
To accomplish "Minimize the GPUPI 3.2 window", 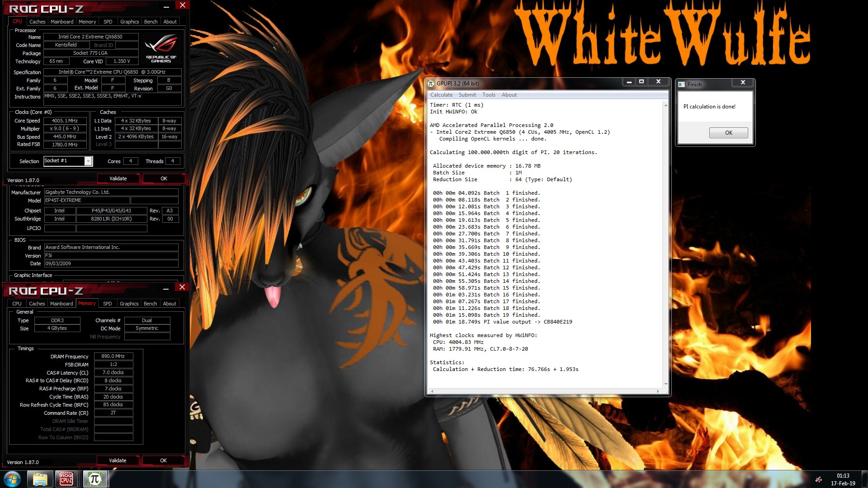I will (x=629, y=82).
